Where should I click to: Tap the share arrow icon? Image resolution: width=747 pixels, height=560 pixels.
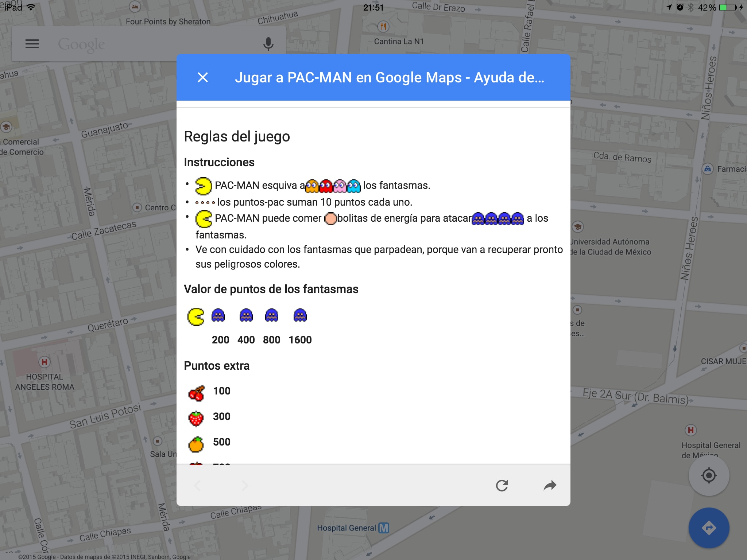point(550,485)
